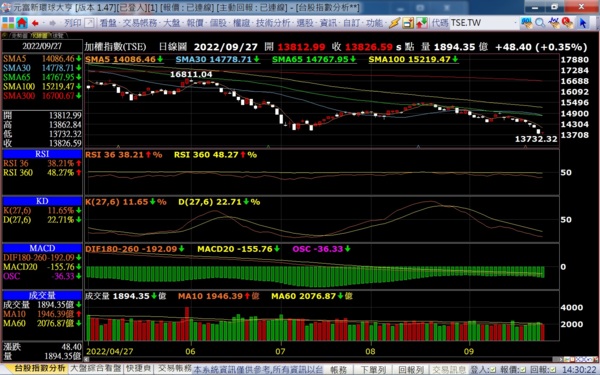The width and height of the screenshot is (600, 375).
Task: Go back using the red left arrow
Action: (35, 23)
